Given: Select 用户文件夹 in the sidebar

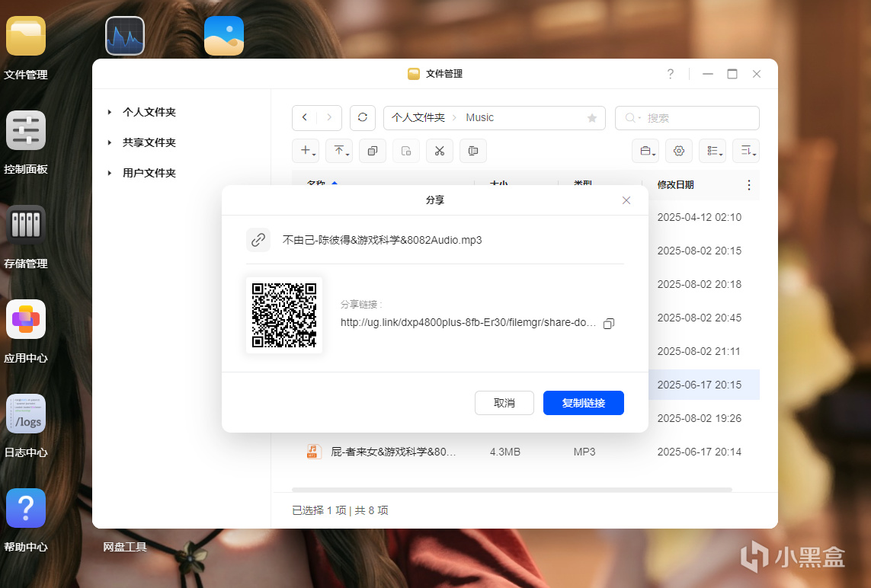Looking at the screenshot, I should click(x=149, y=173).
